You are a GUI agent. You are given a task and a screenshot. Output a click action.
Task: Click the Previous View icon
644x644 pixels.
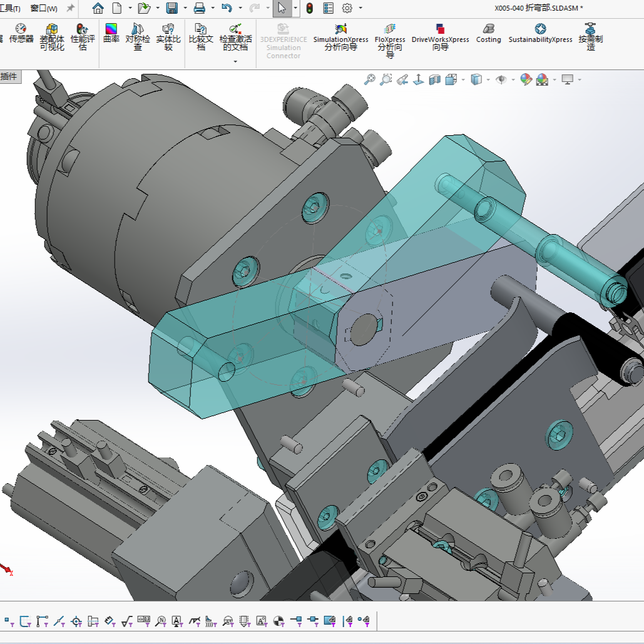[402, 79]
